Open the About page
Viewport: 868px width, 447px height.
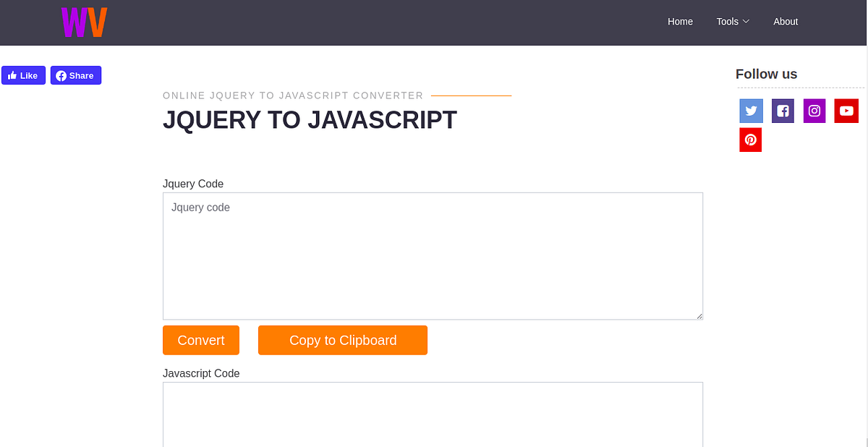click(786, 22)
